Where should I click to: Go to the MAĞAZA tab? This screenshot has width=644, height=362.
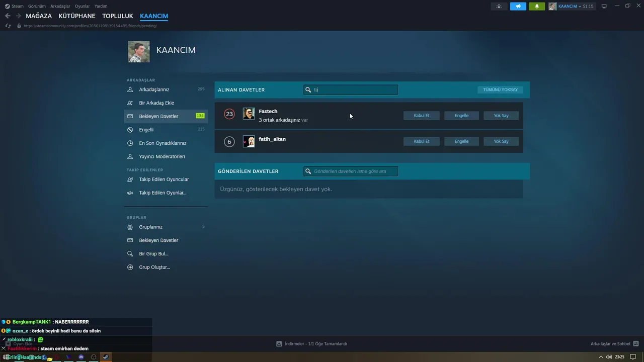(x=39, y=16)
